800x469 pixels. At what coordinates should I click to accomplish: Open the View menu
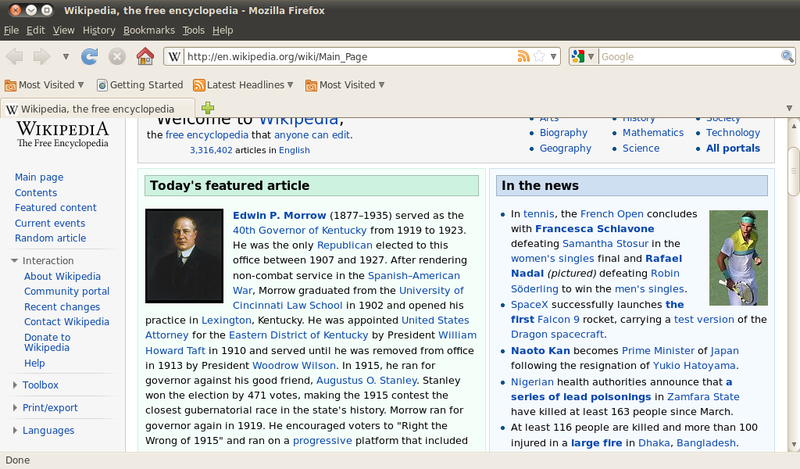click(64, 30)
